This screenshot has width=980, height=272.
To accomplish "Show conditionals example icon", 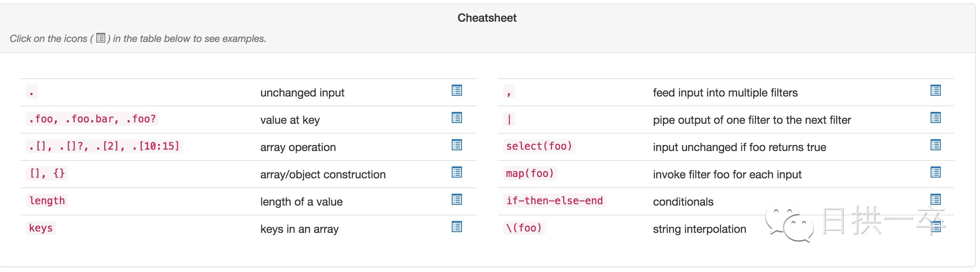I will (x=936, y=199).
